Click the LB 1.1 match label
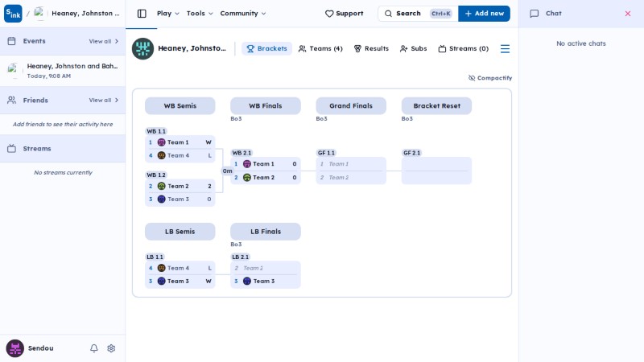Image resolution: width=644 pixels, height=362 pixels. pos(155,257)
